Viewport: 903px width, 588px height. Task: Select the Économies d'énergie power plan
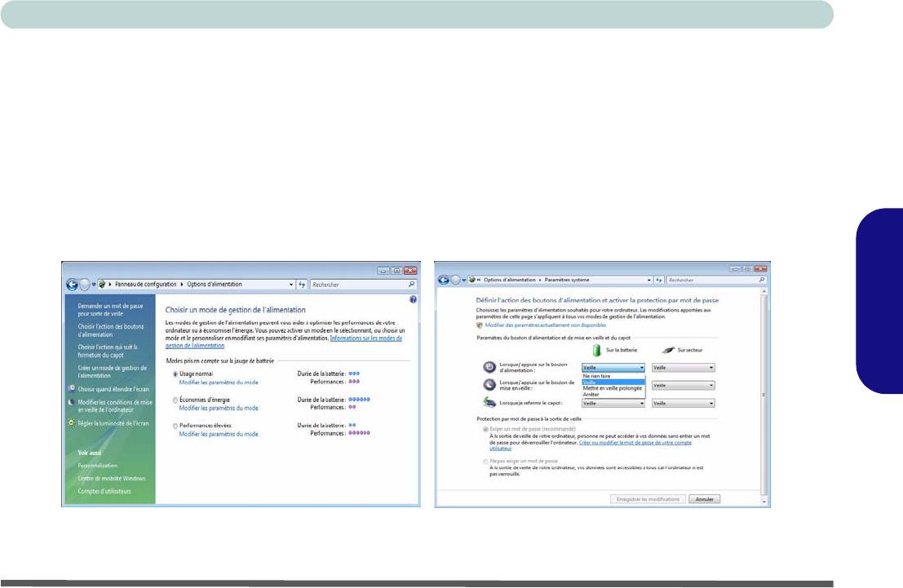[175, 400]
